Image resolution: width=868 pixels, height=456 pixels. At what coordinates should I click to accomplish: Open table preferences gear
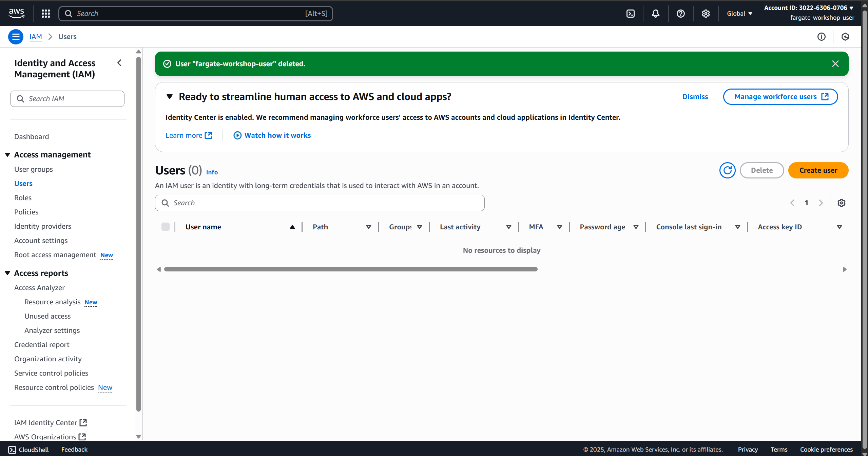[841, 203]
